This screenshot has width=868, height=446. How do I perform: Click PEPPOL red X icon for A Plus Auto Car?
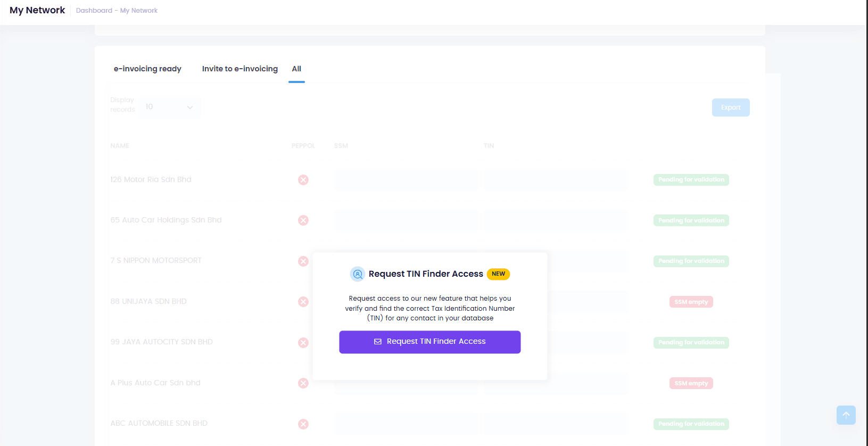coord(303,383)
